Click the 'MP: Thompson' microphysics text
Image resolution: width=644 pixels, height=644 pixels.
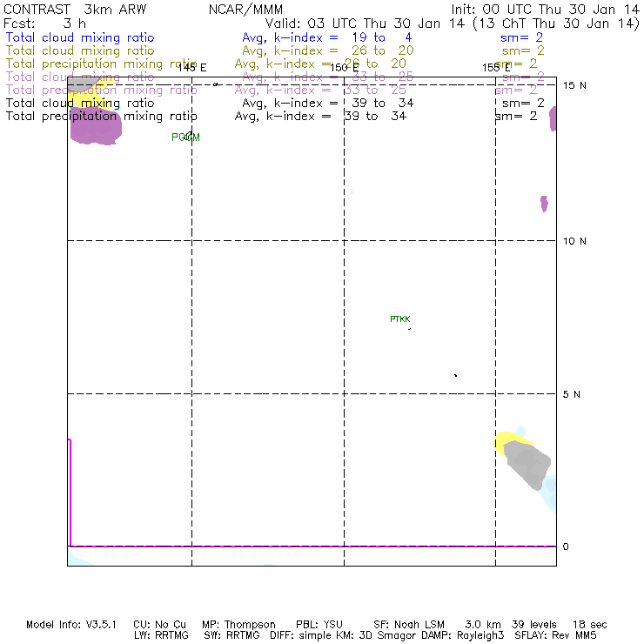coord(238,625)
